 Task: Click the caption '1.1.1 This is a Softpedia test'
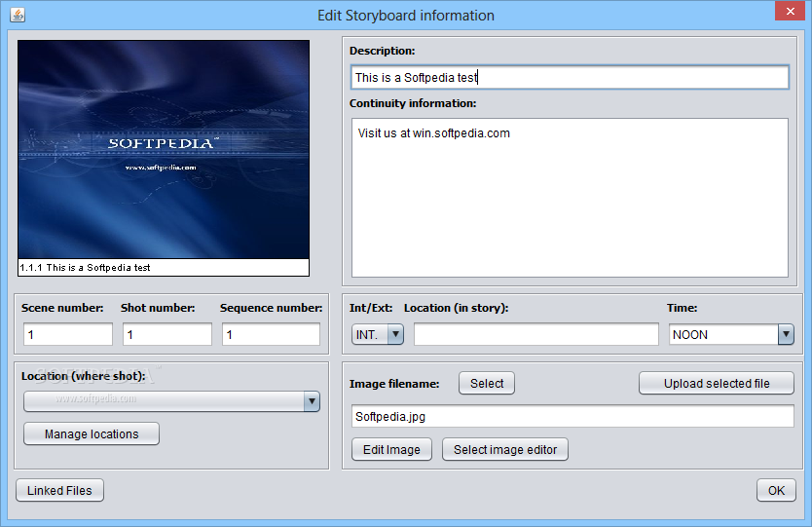(85, 267)
